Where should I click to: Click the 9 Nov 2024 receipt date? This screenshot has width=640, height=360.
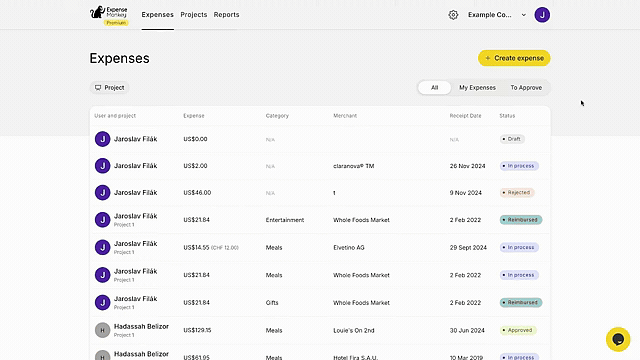click(x=466, y=193)
